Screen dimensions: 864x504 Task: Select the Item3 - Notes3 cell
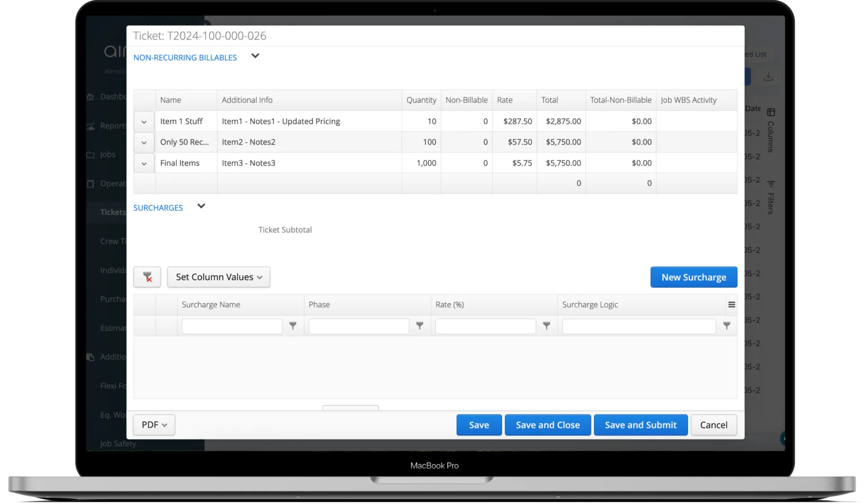(x=310, y=163)
